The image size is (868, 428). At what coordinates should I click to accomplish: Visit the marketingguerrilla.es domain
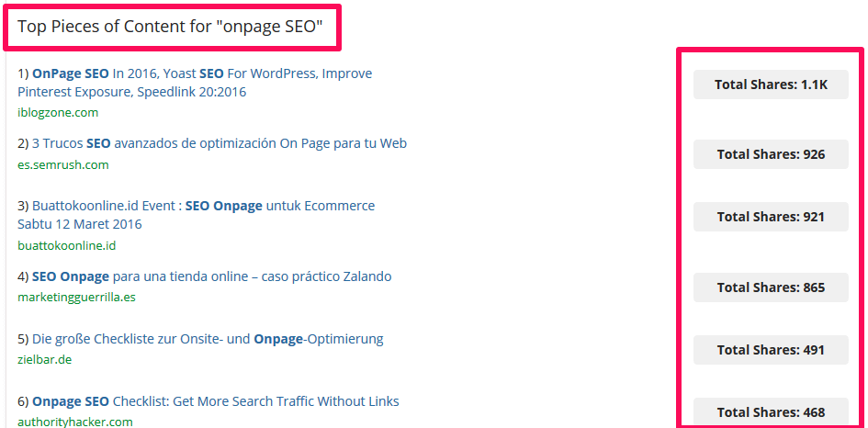click(x=76, y=298)
